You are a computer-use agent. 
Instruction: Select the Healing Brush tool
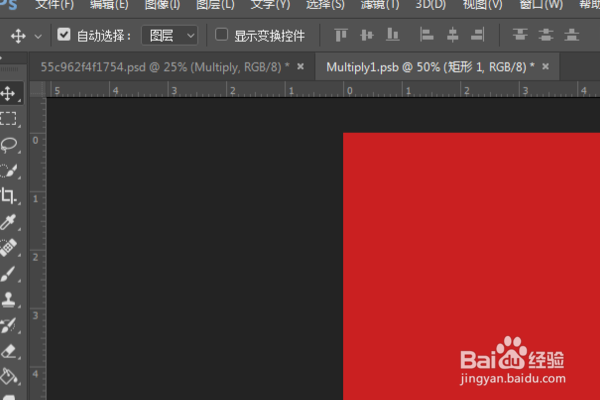click(8, 248)
